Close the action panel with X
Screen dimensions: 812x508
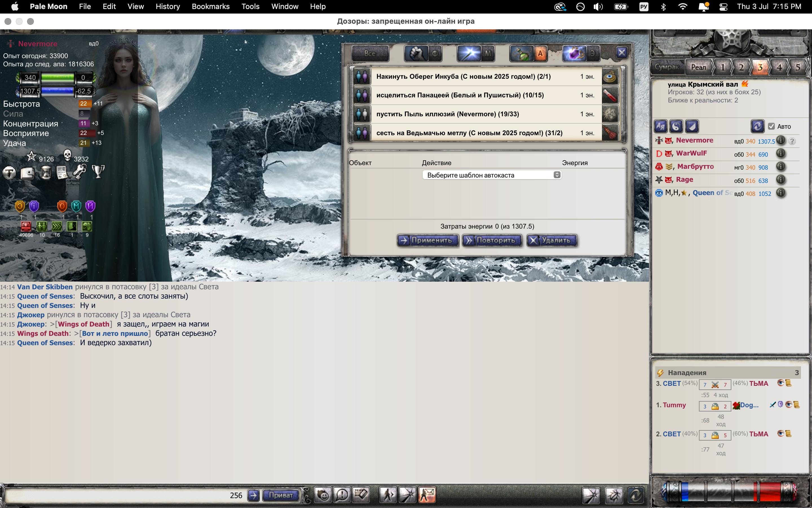(621, 53)
